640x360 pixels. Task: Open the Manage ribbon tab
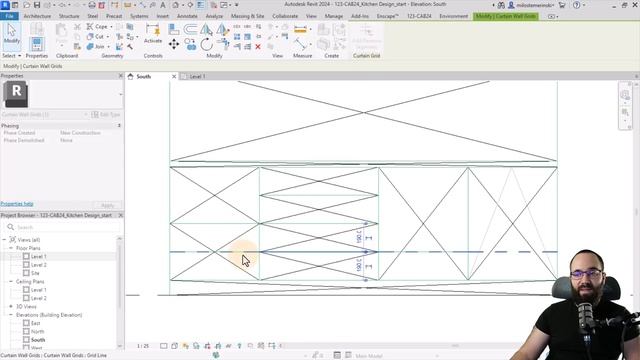point(333,16)
